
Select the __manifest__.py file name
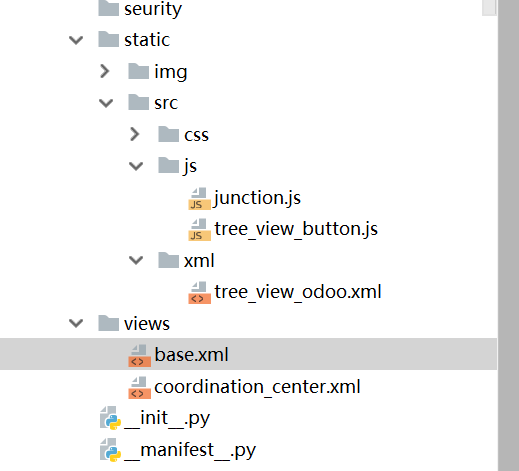pos(190,450)
